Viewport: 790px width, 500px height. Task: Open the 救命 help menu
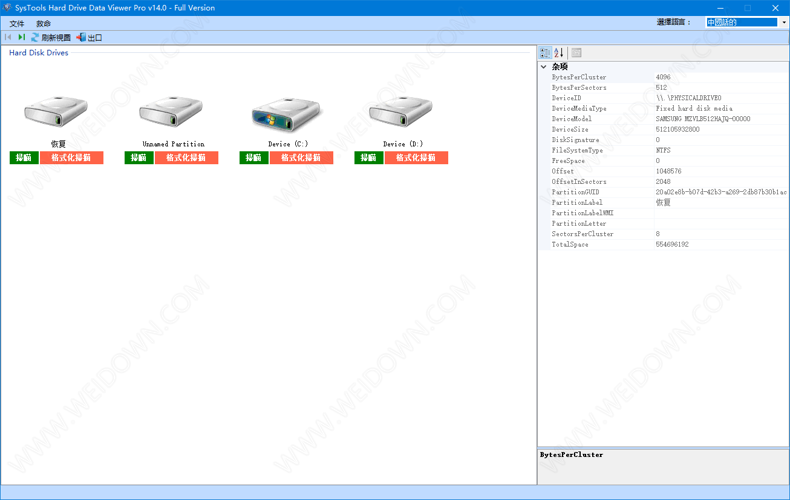click(43, 23)
